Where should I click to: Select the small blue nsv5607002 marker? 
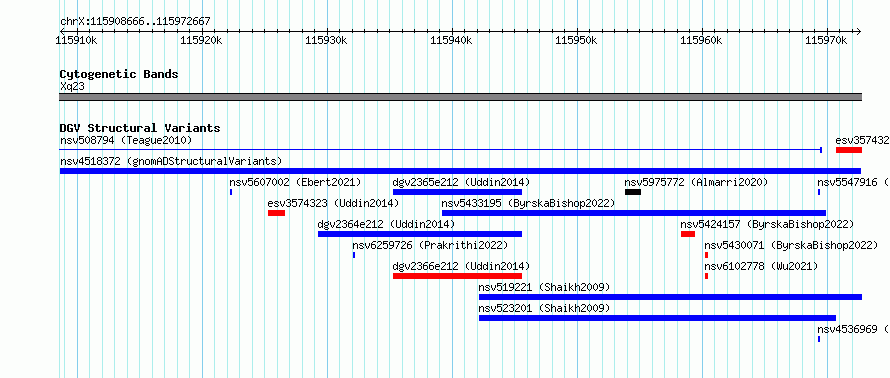[x=231, y=192]
